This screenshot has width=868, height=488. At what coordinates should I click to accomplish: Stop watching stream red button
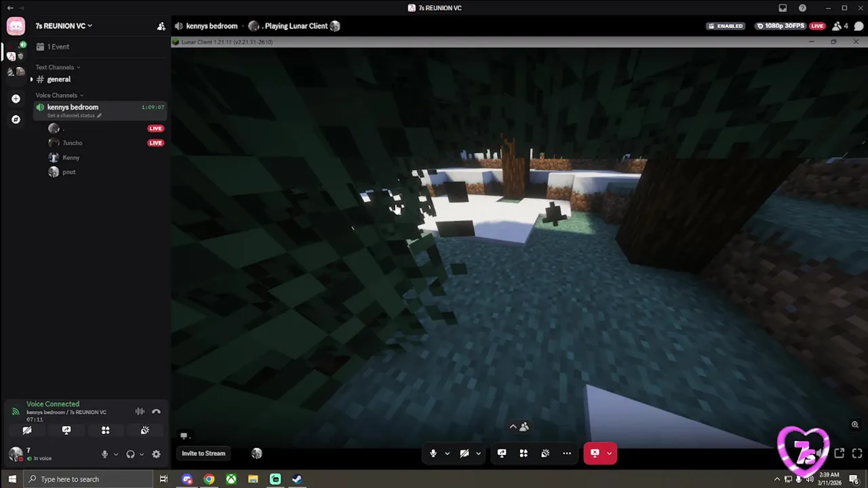(x=595, y=453)
